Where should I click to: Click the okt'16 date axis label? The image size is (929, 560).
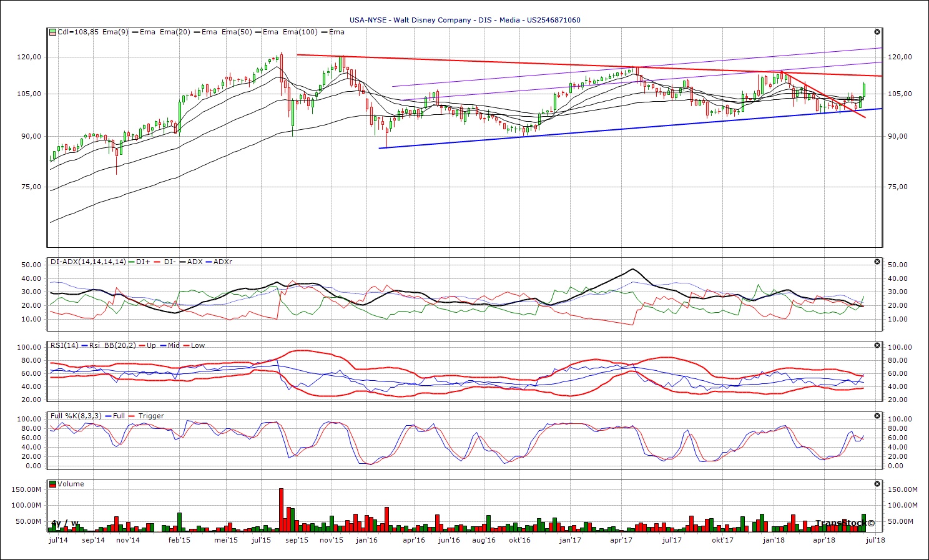pos(519,540)
